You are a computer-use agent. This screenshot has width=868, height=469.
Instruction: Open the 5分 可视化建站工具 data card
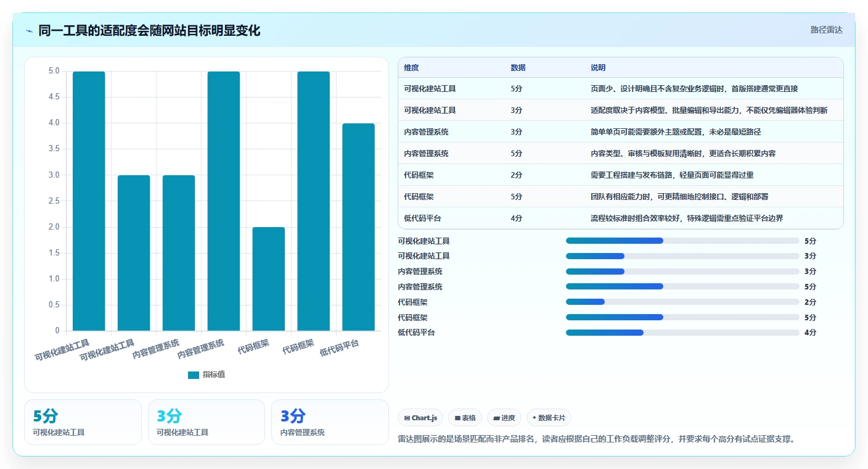[x=83, y=422]
